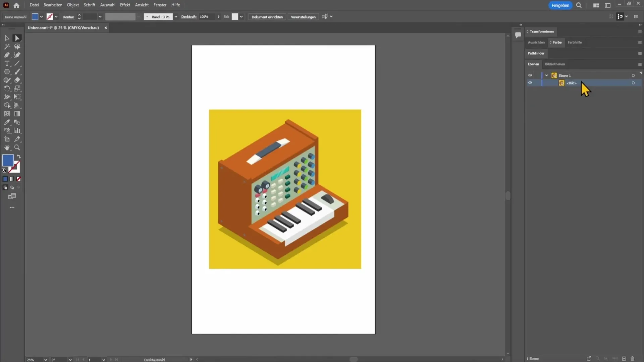Select the Gradient tool

(x=17, y=114)
